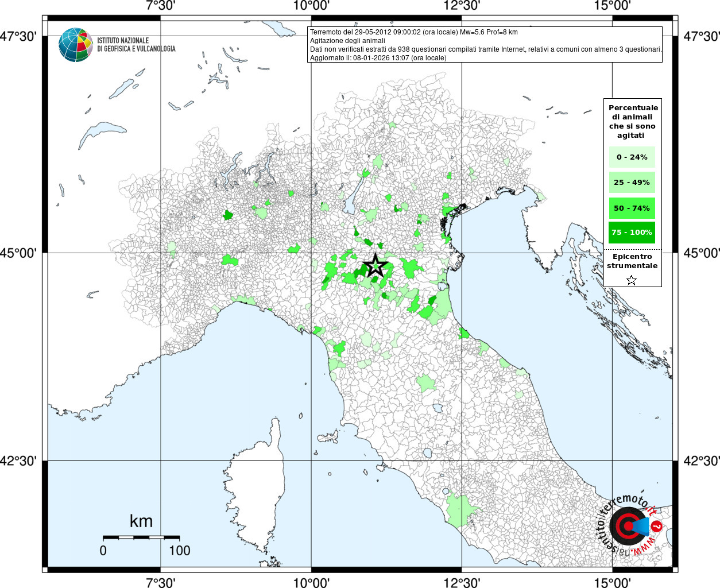720x588 pixels.
Task: Click the 'Terremoto del 29-05-2012' title line
Action: point(413,32)
